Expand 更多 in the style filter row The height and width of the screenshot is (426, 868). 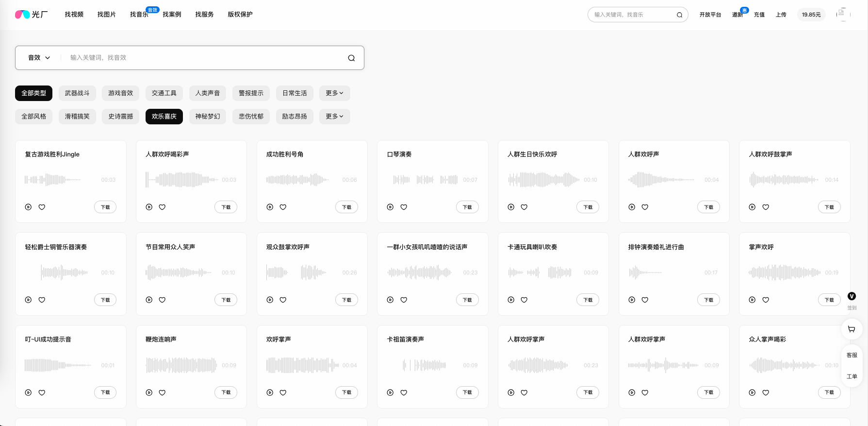coord(334,117)
